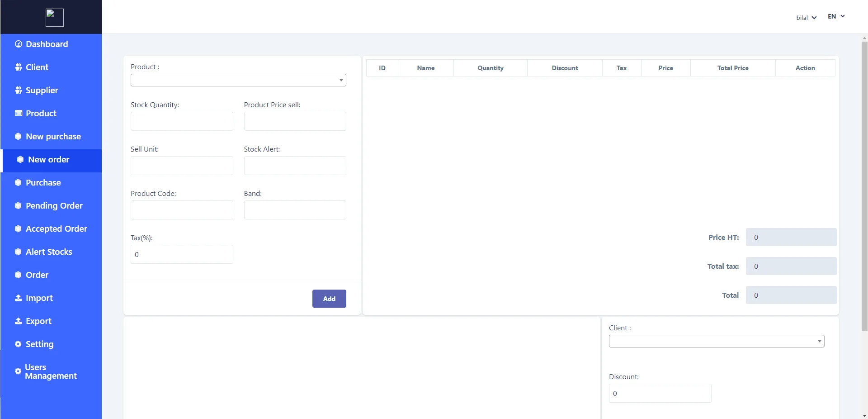Click the Price column header
Screen dimensions: 868x419
666,68
